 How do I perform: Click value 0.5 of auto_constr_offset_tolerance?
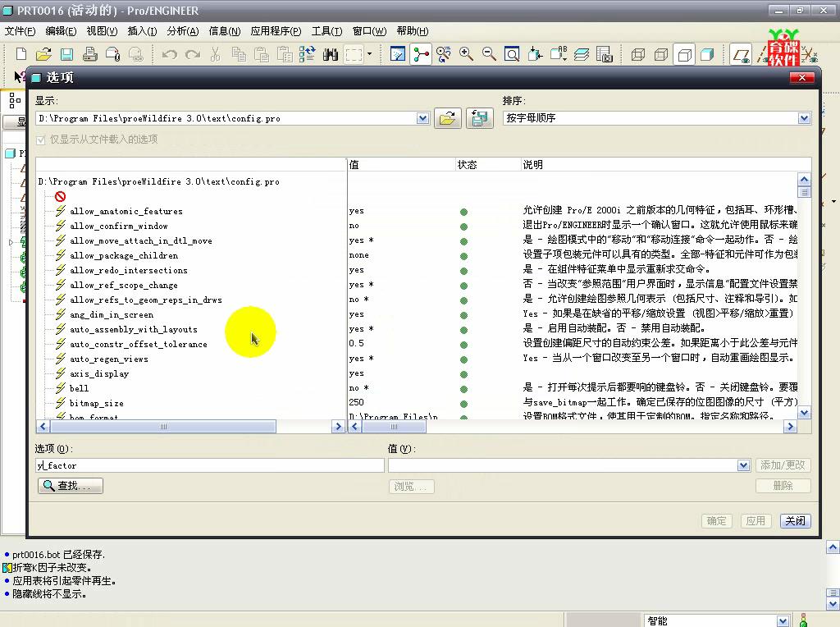(356, 344)
